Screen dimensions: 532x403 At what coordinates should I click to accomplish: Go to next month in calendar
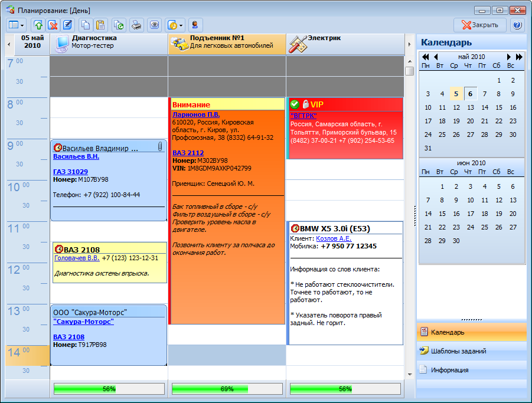click(x=508, y=57)
